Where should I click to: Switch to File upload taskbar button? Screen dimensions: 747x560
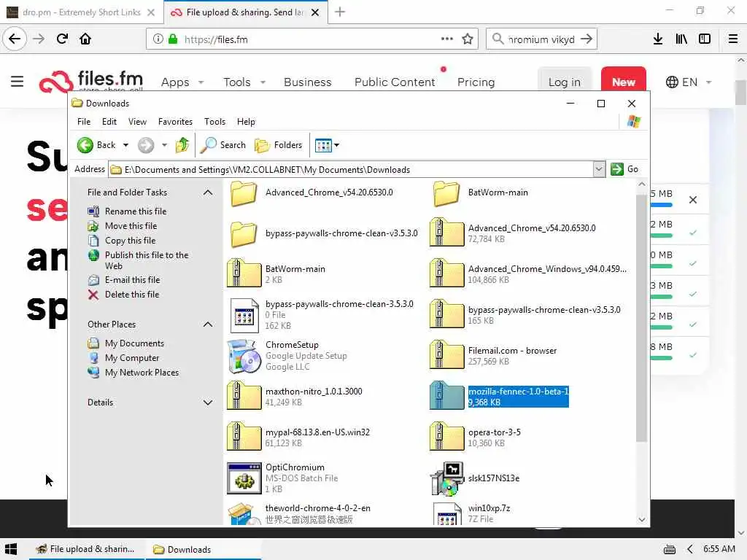[x=86, y=549]
